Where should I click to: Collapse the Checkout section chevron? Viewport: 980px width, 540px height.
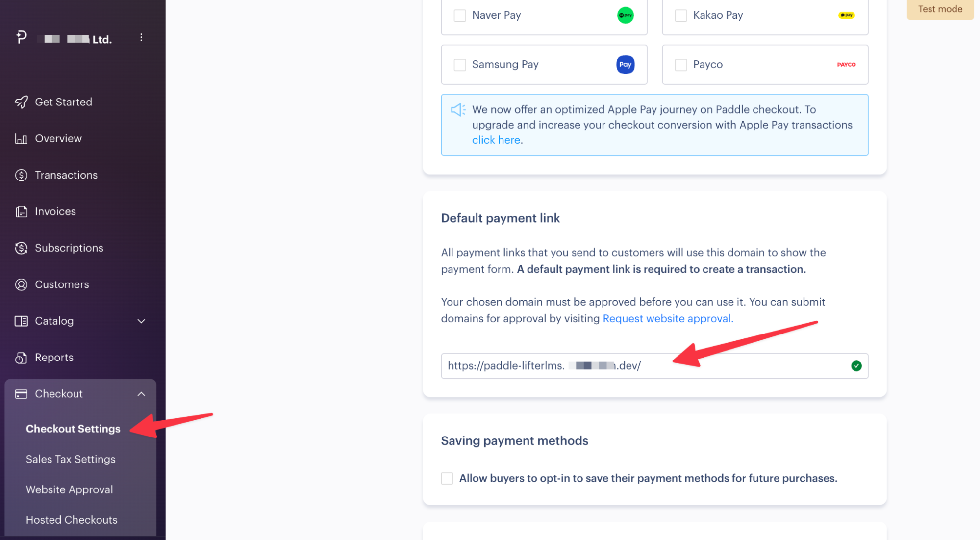(x=141, y=394)
